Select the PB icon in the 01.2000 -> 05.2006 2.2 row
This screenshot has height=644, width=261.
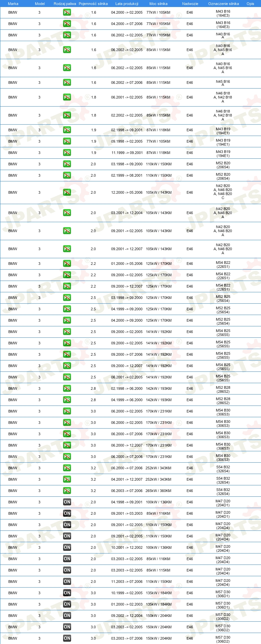pos(67,264)
